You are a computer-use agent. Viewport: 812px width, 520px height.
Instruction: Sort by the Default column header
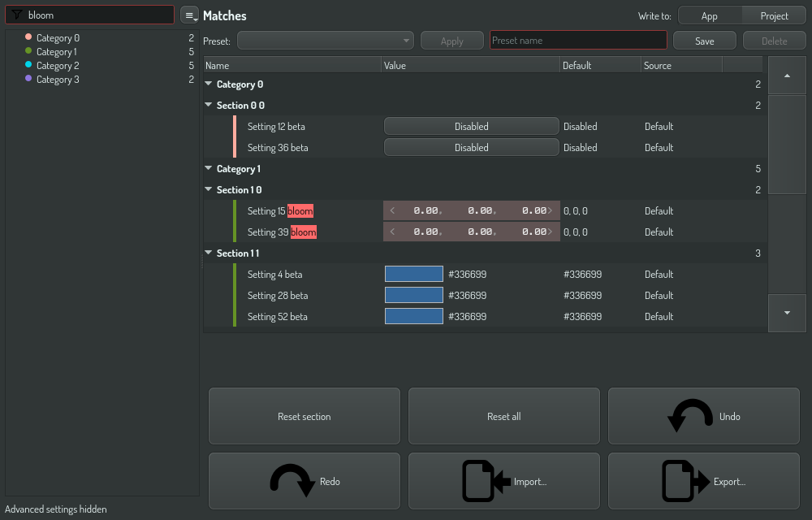pos(601,65)
